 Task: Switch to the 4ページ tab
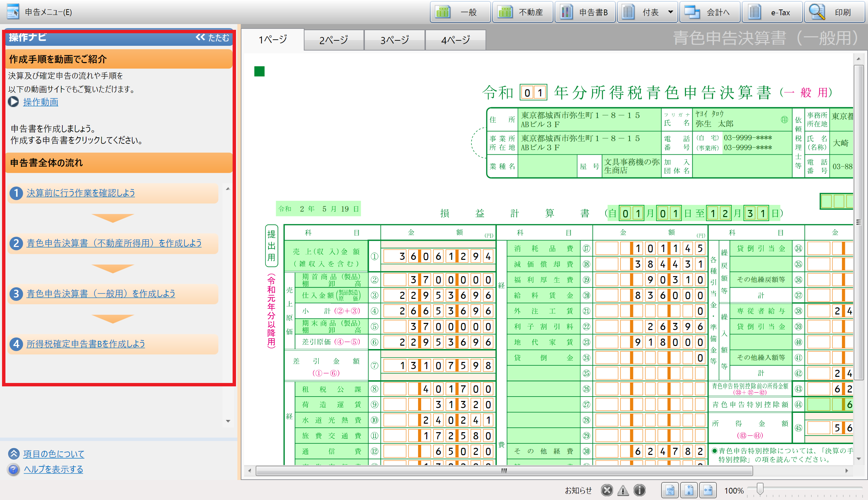coord(455,40)
